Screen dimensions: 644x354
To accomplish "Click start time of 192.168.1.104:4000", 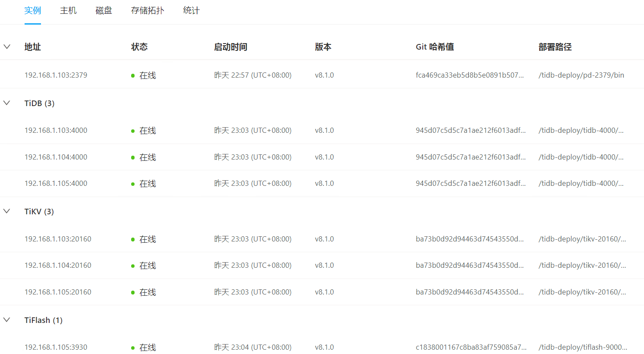I will (x=253, y=157).
